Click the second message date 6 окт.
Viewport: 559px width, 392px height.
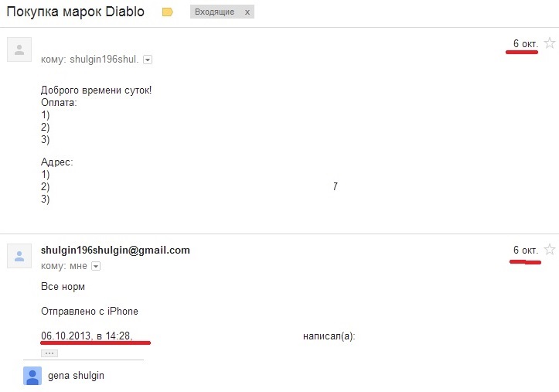point(526,251)
